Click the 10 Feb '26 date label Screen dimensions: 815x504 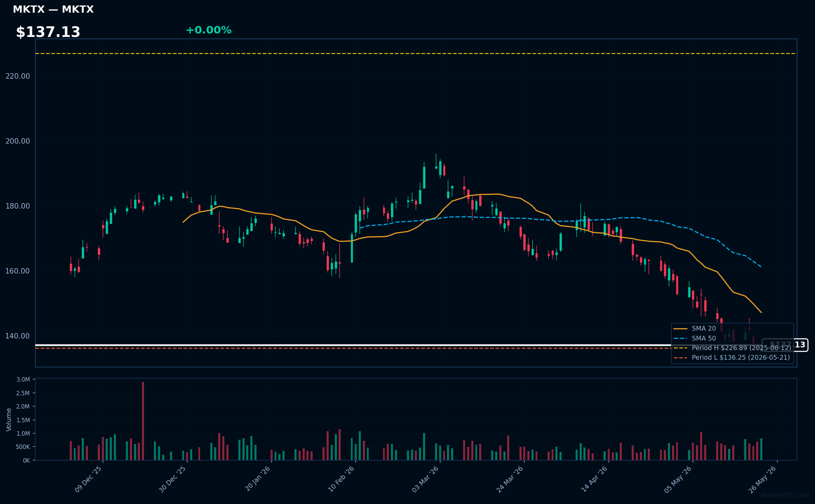tap(341, 479)
